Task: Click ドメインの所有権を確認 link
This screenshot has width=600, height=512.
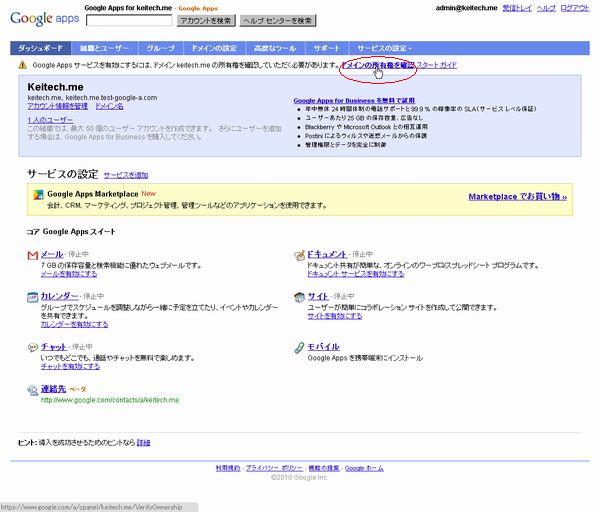Action: (378, 65)
